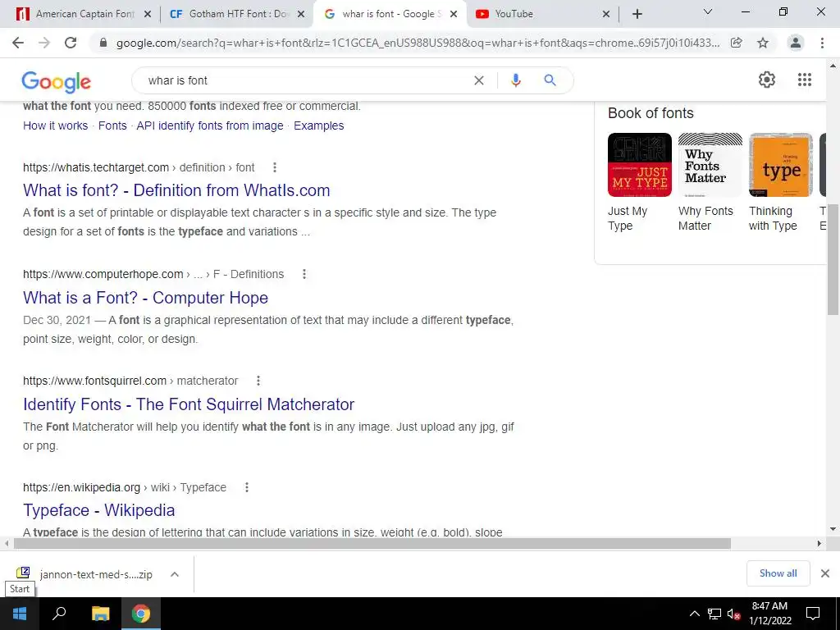This screenshot has height=630, width=840.
Task: Follow API identify fonts from image link
Action: pos(210,126)
